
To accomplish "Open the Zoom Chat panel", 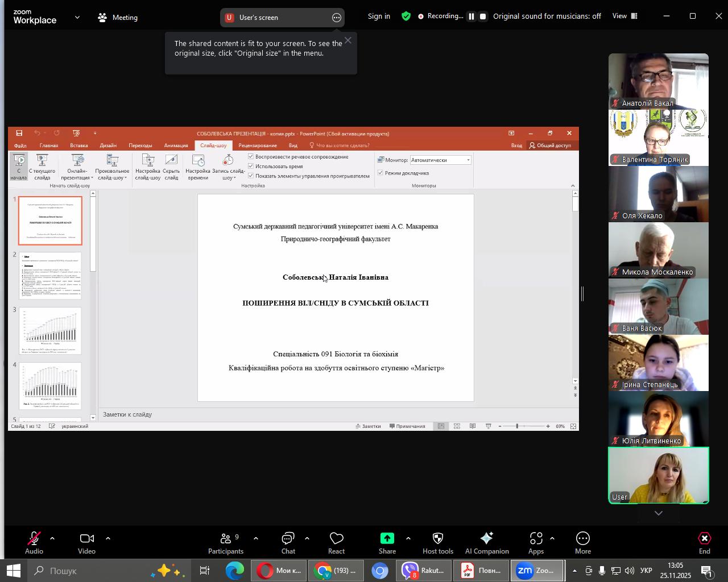I will (288, 542).
